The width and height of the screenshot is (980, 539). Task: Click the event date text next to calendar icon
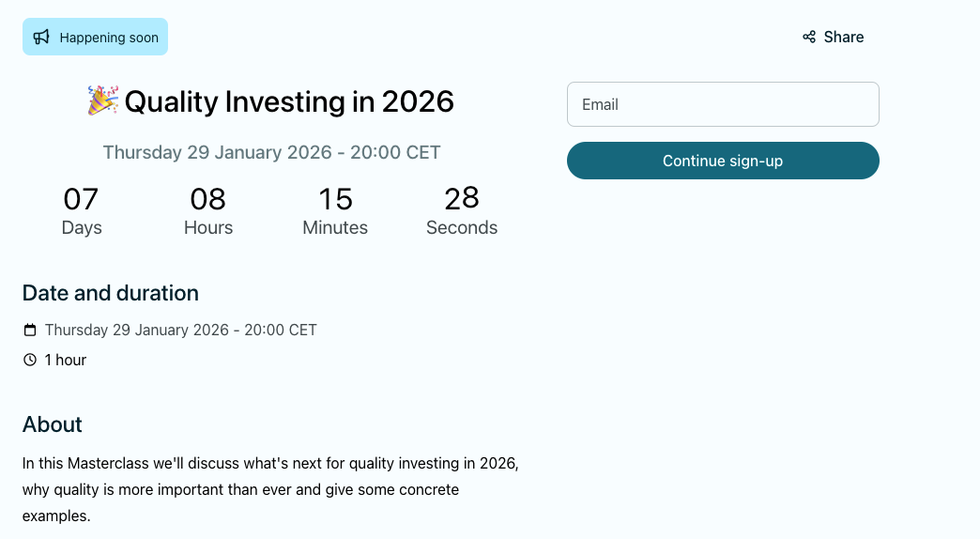tap(180, 331)
